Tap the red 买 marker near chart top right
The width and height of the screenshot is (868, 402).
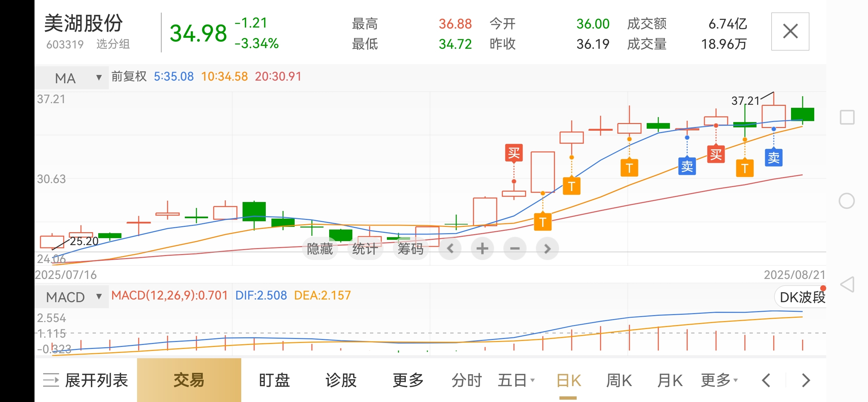coord(716,155)
